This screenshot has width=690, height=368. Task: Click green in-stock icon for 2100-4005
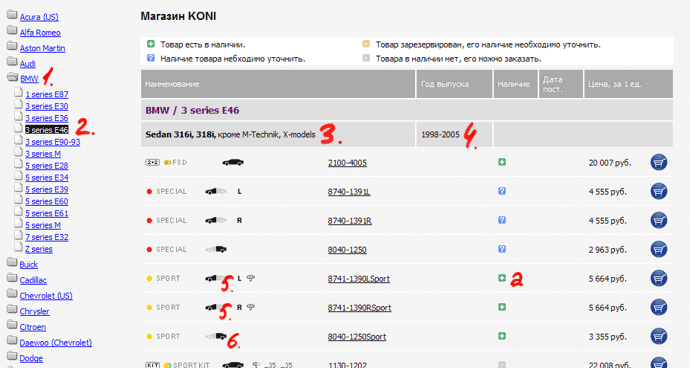[502, 162]
